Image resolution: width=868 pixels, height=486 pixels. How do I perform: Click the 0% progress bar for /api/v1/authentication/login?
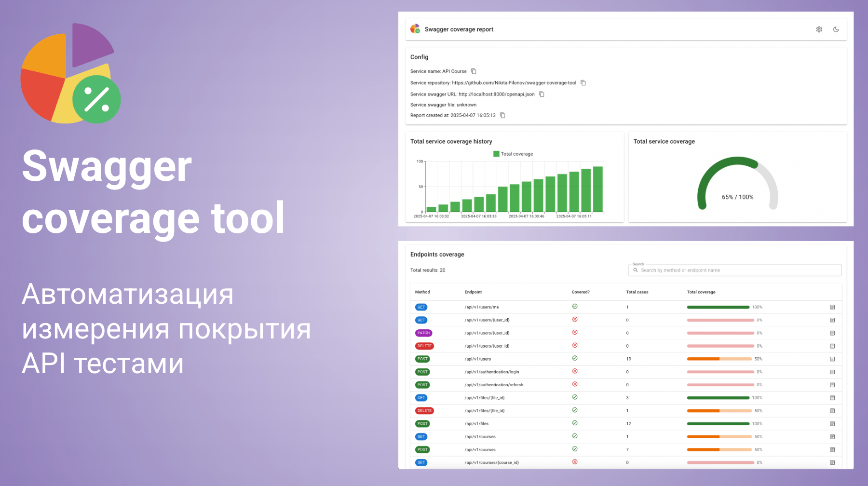tap(720, 372)
